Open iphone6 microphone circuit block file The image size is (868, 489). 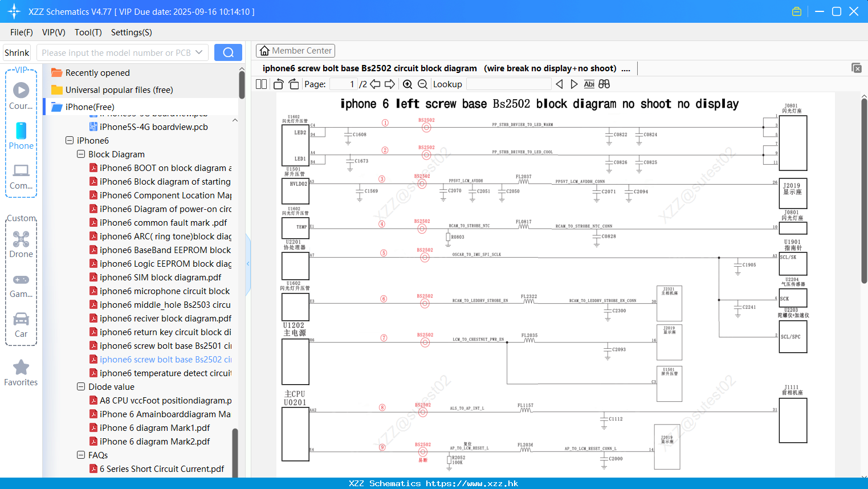[x=160, y=291]
